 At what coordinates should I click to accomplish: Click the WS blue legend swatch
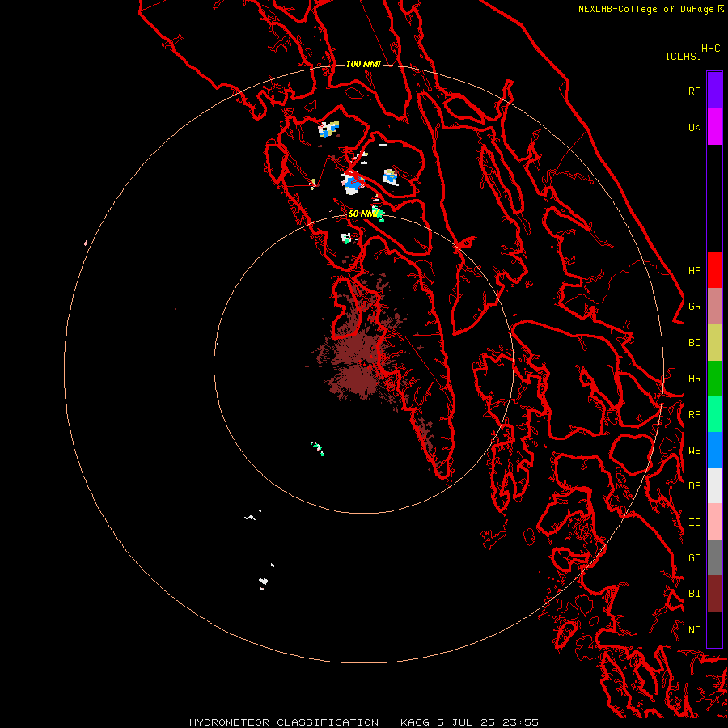tap(714, 450)
